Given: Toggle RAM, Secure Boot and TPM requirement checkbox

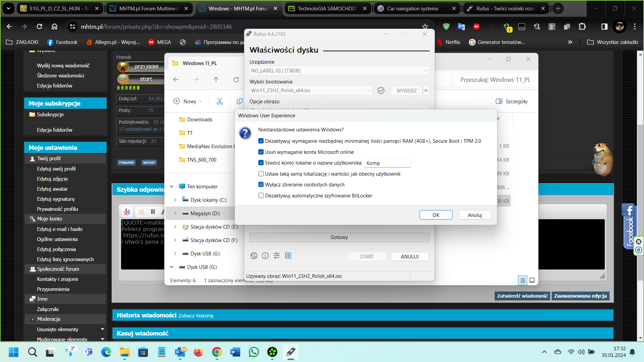Looking at the screenshot, I should coord(261,141).
